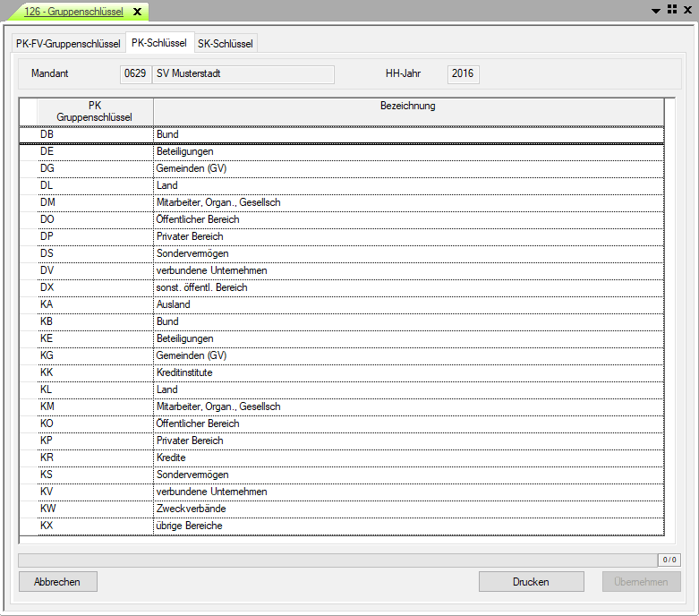Click the HH-Jahr field showing 2016

463,73
